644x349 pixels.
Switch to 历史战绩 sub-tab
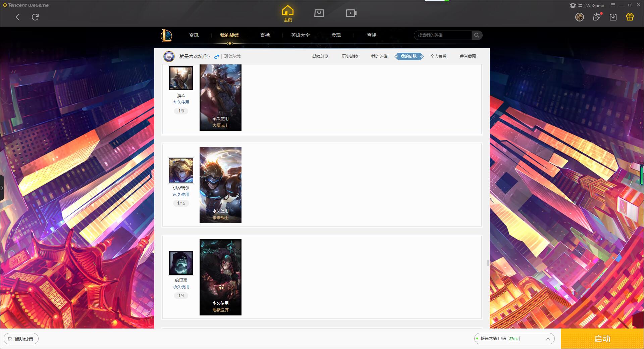coord(350,56)
